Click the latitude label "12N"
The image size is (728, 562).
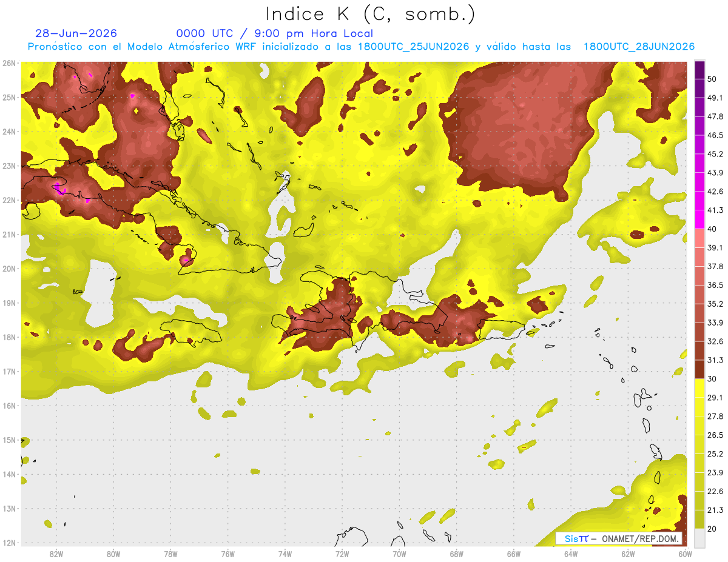(9, 543)
